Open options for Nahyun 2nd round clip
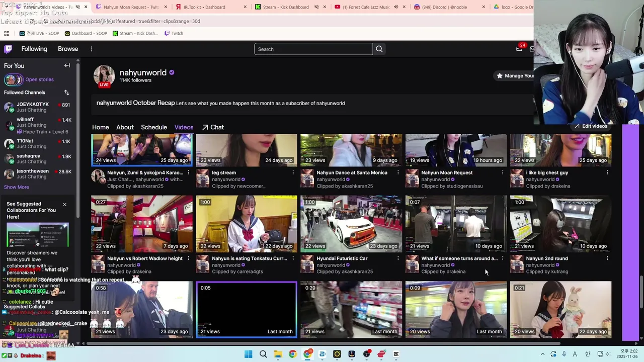The width and height of the screenshot is (644, 362). click(607, 258)
